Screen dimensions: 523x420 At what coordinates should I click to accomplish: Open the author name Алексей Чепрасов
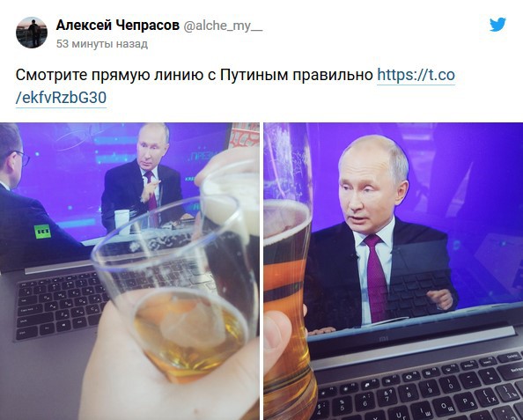118,25
